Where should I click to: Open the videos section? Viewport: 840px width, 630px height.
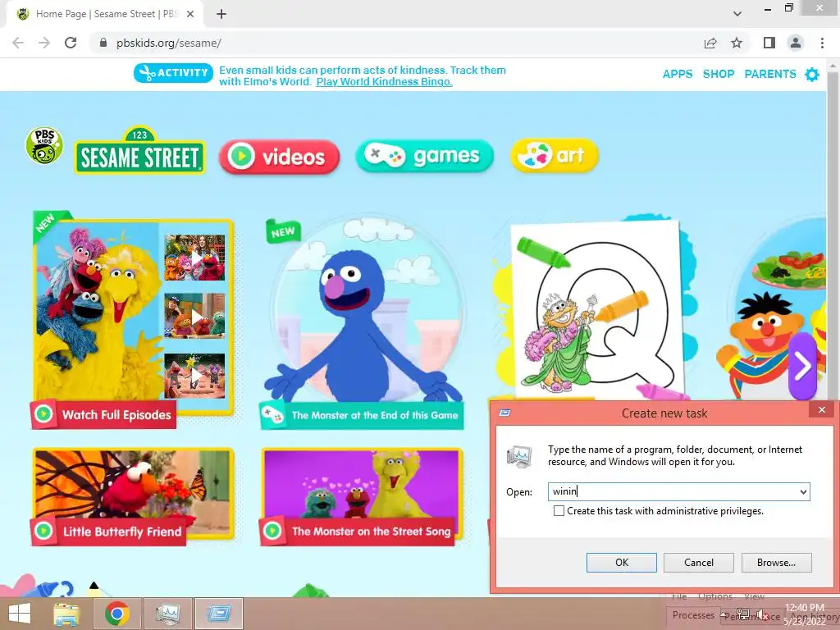[x=279, y=157]
